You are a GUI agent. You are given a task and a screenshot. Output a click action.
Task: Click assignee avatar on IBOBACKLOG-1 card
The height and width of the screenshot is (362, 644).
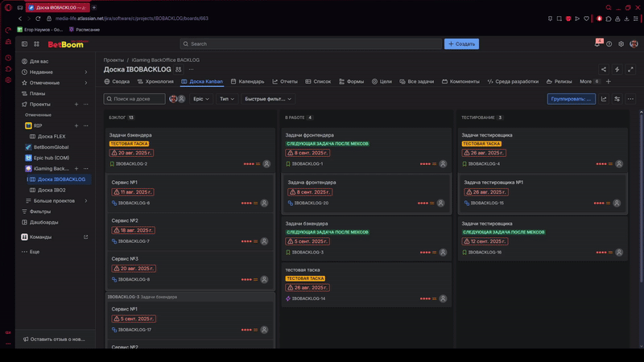tap(443, 164)
